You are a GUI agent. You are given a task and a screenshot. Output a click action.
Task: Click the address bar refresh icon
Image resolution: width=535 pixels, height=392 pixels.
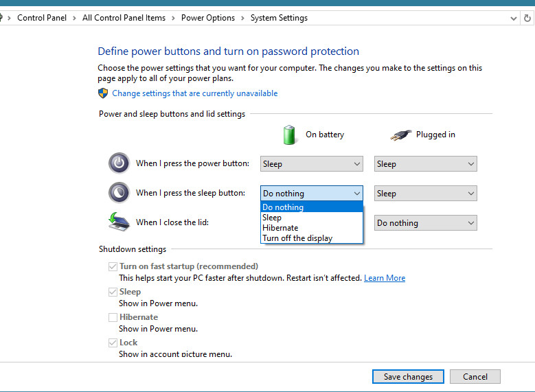pos(527,18)
